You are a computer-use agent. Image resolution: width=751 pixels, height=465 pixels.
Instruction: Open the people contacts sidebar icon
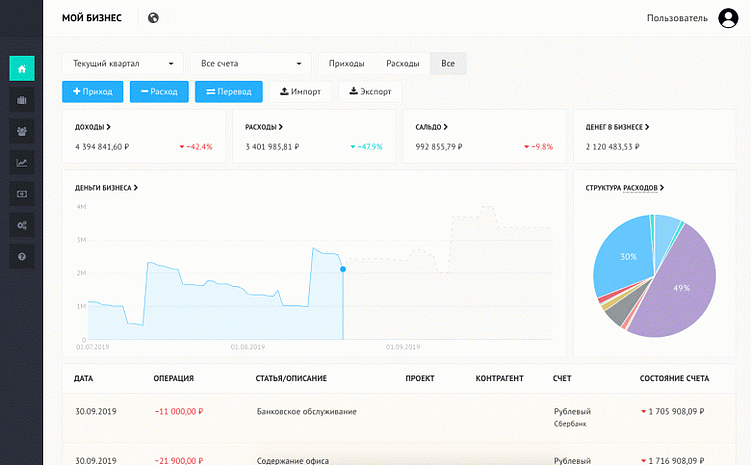pyautogui.click(x=22, y=131)
